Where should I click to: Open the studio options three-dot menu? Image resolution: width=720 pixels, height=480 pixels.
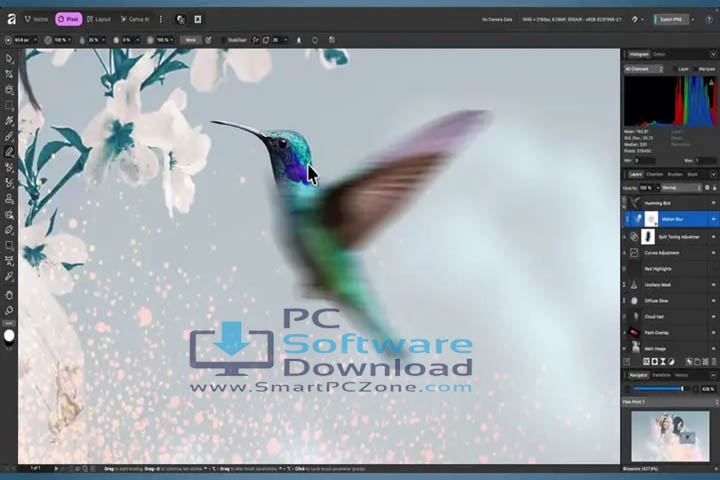(161, 19)
